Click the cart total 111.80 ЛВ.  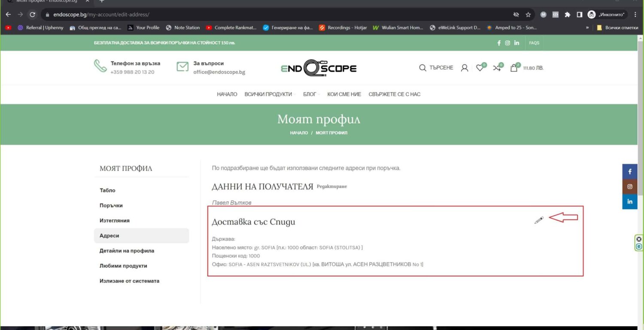click(533, 68)
